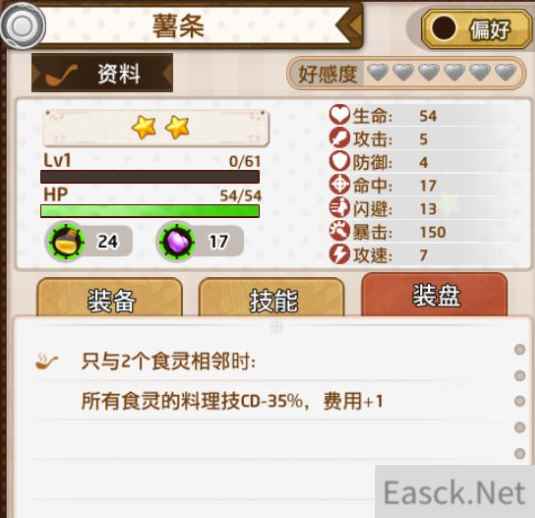
Task: Click the 防御 shield stat icon
Action: tap(339, 161)
